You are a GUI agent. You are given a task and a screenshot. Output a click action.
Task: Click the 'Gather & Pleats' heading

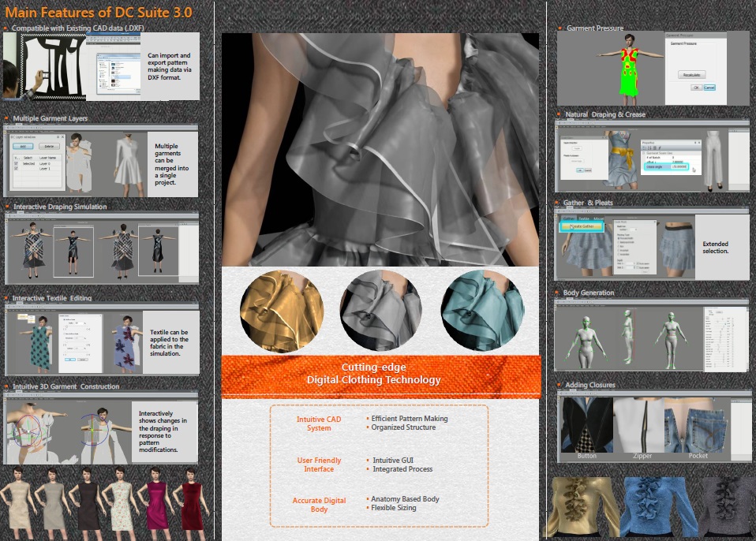pos(588,203)
